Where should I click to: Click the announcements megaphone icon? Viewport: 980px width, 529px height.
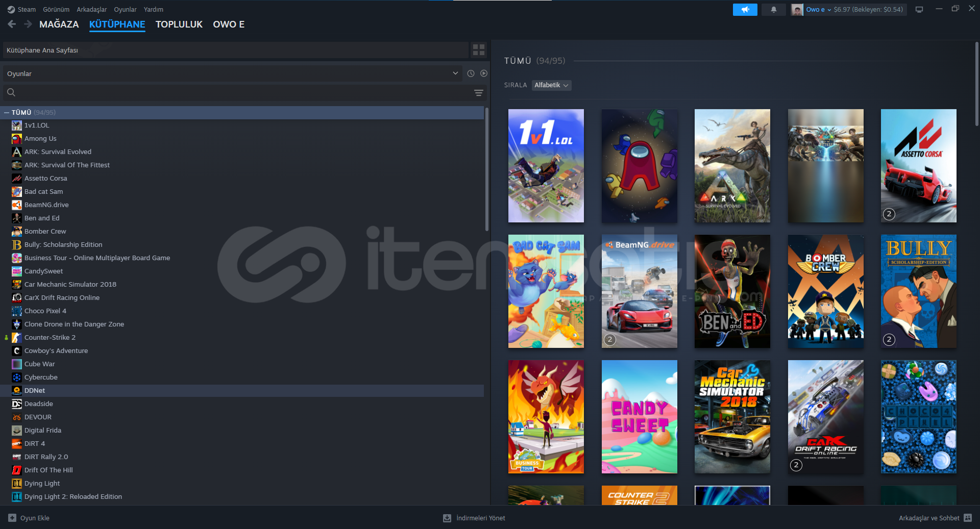(x=745, y=10)
